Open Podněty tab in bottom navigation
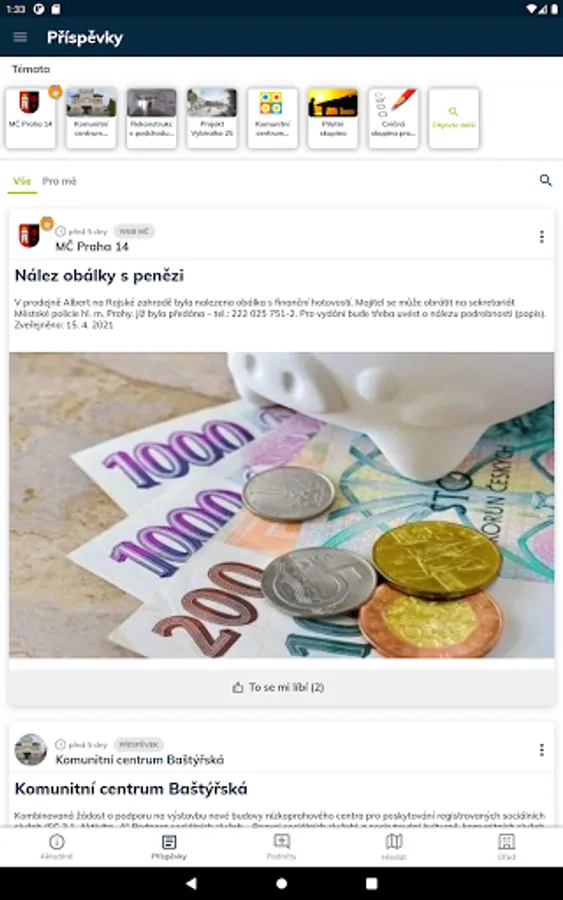 pyautogui.click(x=281, y=847)
